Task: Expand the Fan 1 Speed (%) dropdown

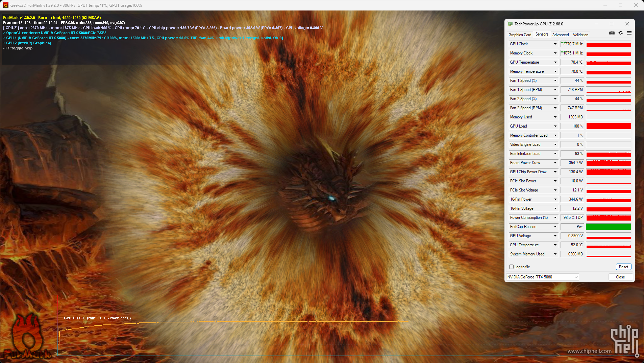Action: pos(555,81)
